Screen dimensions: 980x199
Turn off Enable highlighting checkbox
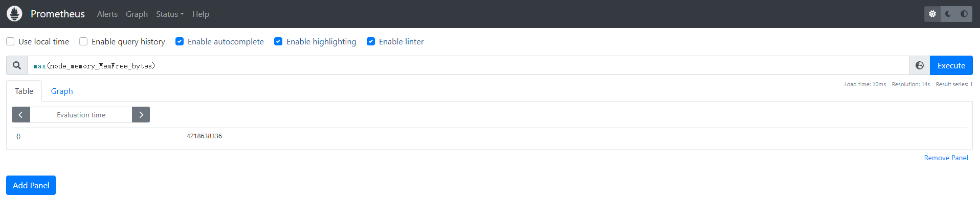point(278,41)
